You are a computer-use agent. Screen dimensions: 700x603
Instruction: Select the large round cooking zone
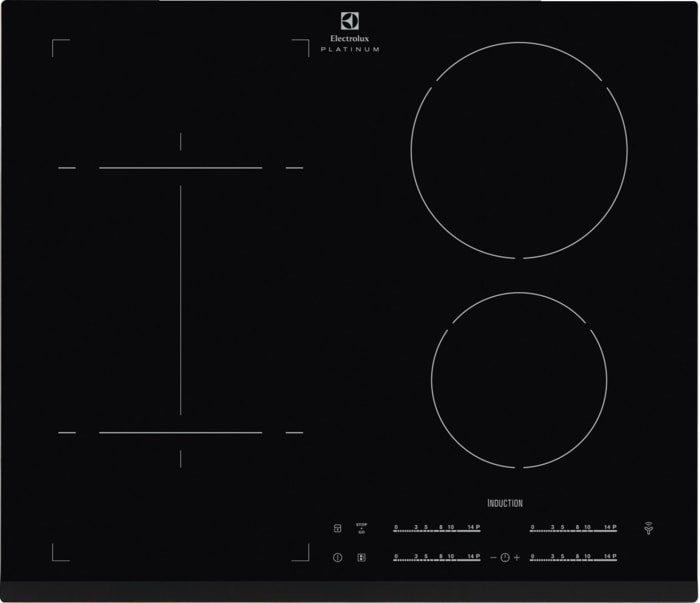519,150
